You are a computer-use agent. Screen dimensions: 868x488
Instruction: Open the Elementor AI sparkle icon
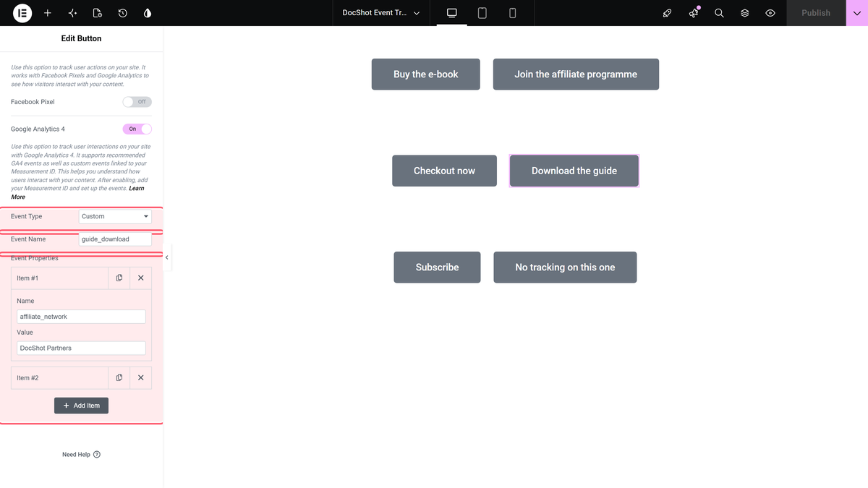(x=72, y=13)
